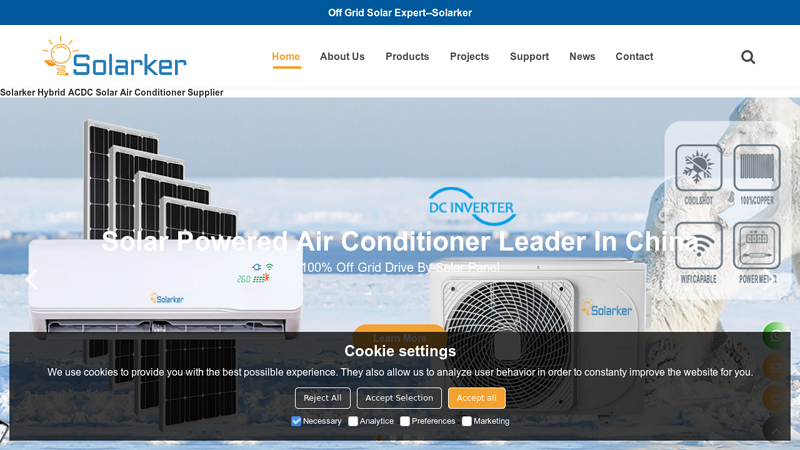Image resolution: width=800 pixels, height=450 pixels.
Task: Click Accept Selection button
Action: [399, 398]
